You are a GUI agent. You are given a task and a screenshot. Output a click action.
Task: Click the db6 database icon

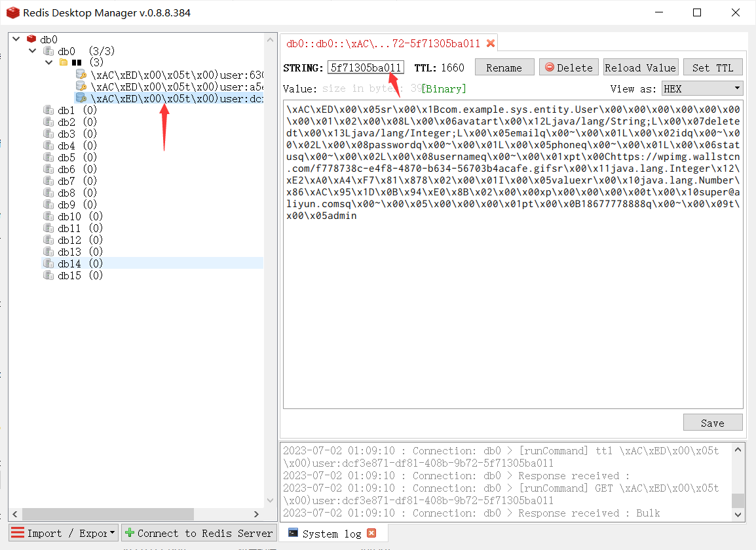tap(48, 169)
